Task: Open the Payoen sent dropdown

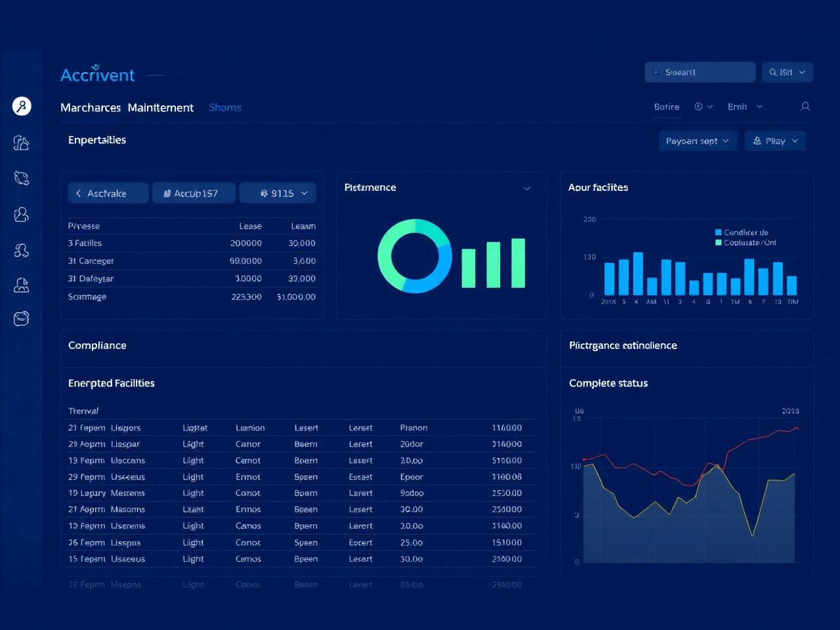Action: 698,140
